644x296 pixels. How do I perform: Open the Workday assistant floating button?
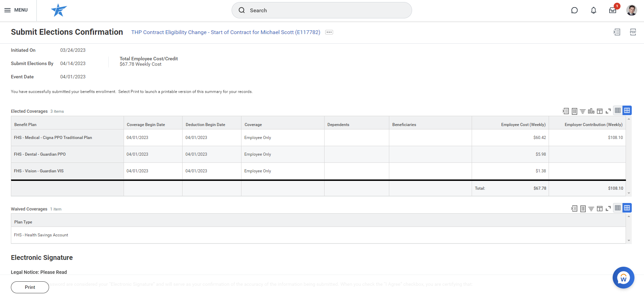point(623,278)
